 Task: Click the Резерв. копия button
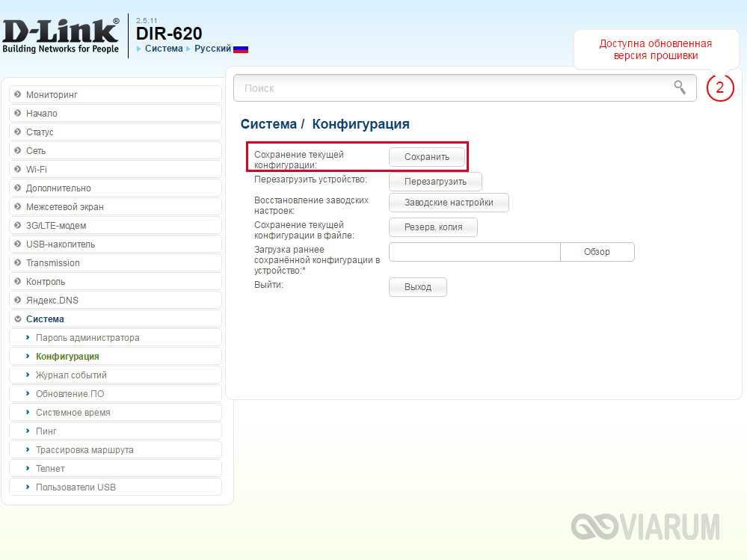433,227
